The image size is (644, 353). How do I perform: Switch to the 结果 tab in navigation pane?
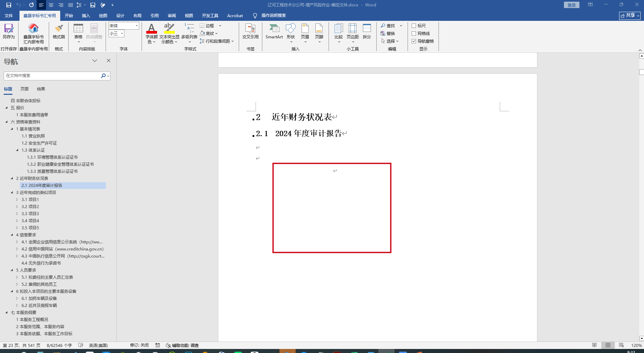(x=41, y=89)
